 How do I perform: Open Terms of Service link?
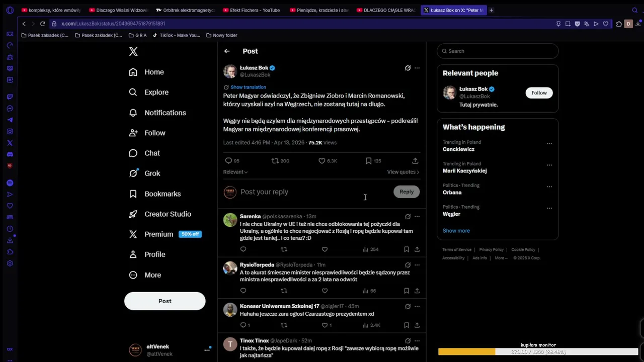pos(457,250)
